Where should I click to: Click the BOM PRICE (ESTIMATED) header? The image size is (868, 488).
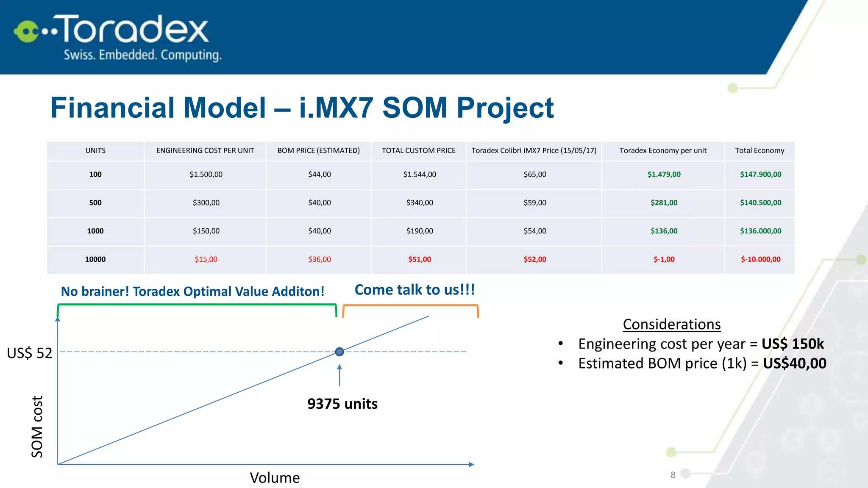point(318,151)
